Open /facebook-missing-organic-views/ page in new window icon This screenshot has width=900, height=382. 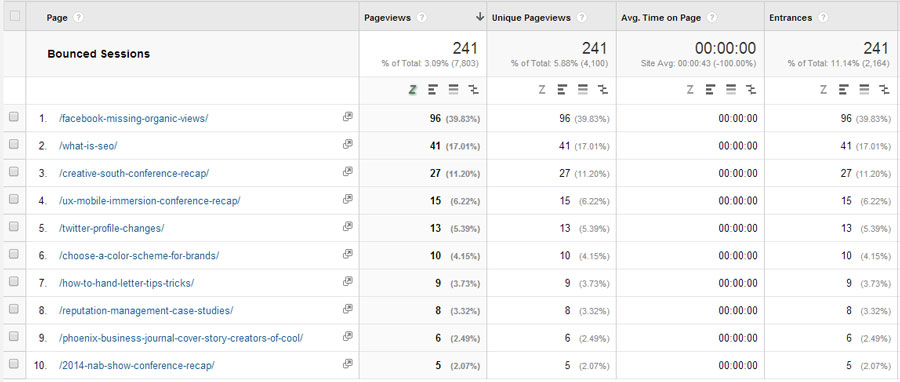tap(347, 117)
